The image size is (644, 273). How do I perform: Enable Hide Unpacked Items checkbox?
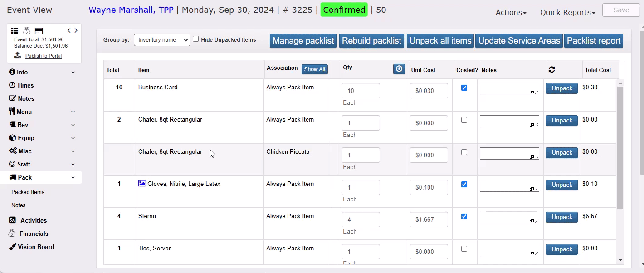(x=196, y=39)
